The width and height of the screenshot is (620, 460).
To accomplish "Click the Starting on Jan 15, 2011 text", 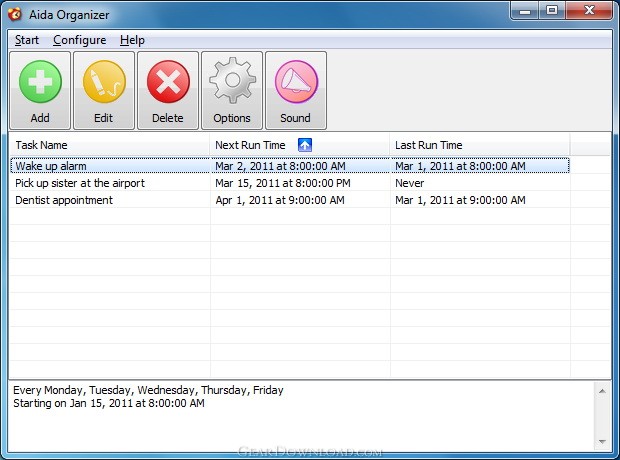I will tap(109, 403).
